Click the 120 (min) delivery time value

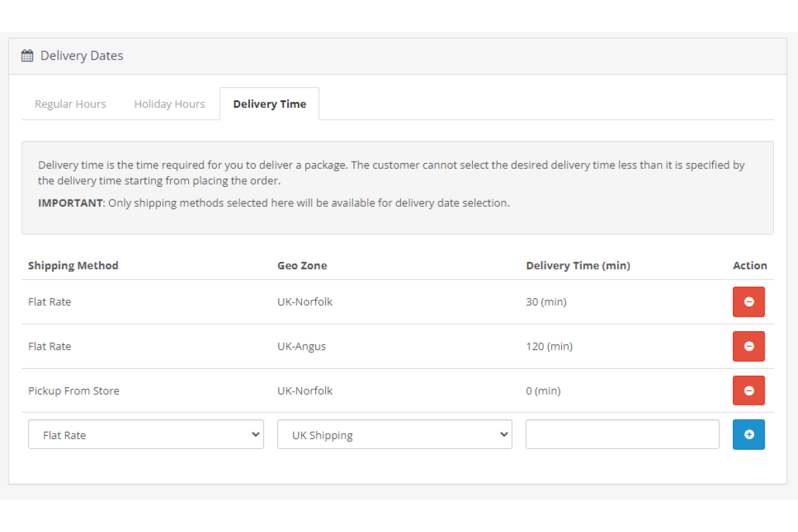pos(549,346)
